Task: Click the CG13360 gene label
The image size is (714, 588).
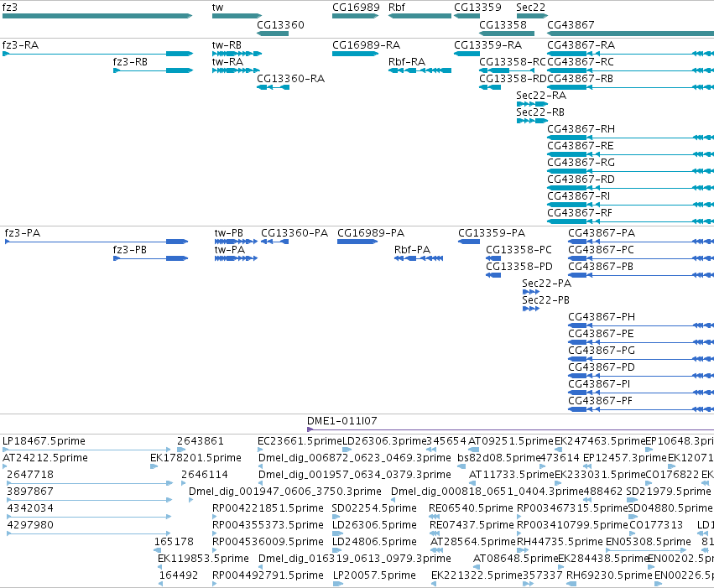Action: 280,24
